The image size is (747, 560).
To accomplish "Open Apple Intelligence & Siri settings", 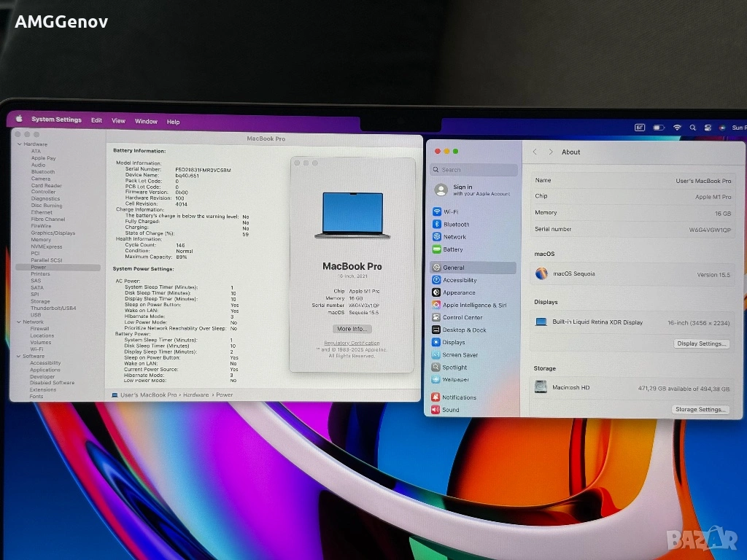I will pyautogui.click(x=474, y=305).
